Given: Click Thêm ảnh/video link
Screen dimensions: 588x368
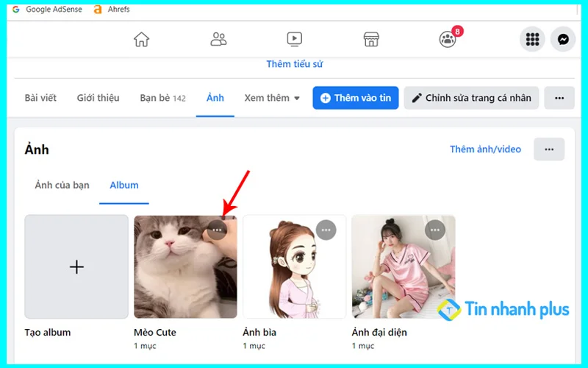Looking at the screenshot, I should 485,149.
